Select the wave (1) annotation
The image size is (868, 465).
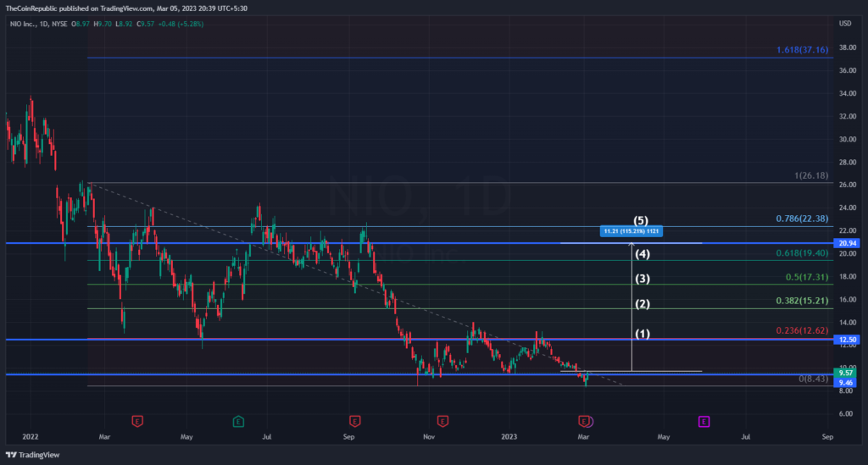click(643, 334)
